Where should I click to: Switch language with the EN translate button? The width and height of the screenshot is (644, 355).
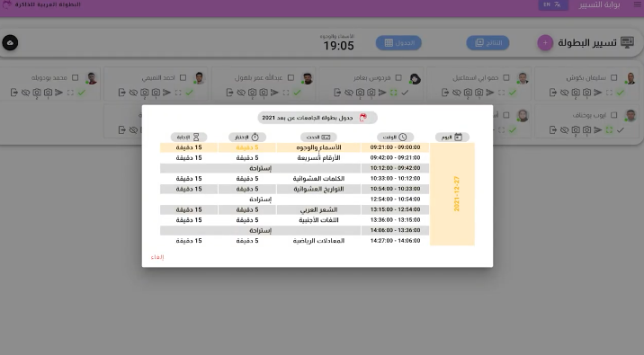(x=553, y=4)
